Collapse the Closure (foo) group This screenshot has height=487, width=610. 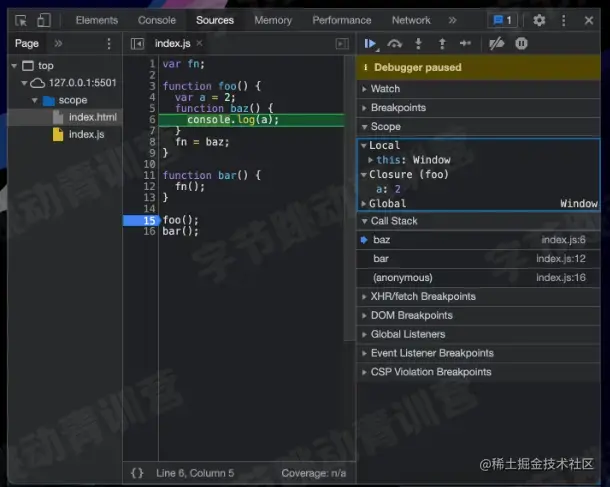364,175
